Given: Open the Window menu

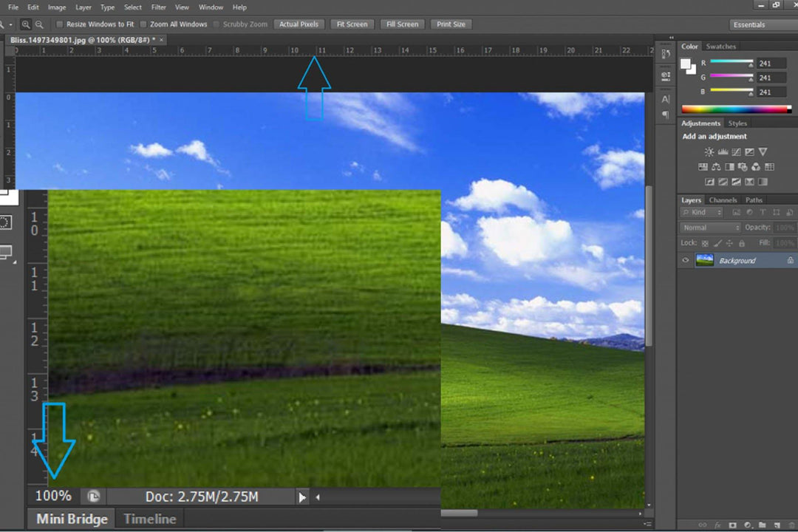Looking at the screenshot, I should pyautogui.click(x=211, y=7).
